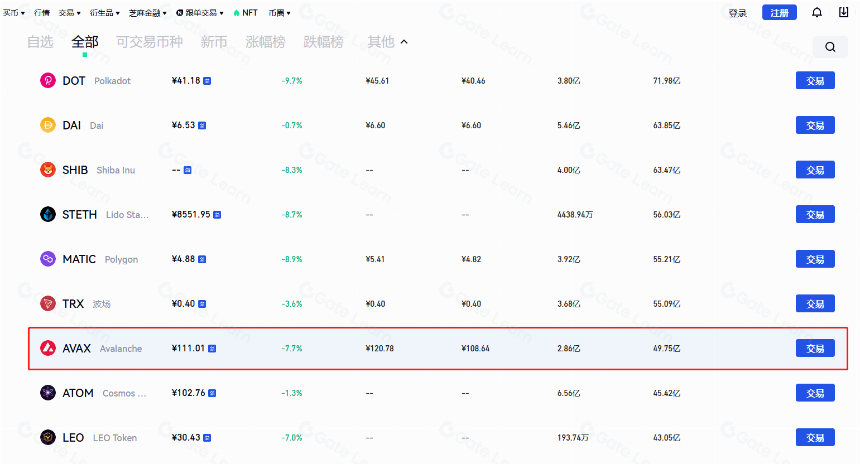Image resolution: width=860 pixels, height=464 pixels.
Task: Open the notification bell icon
Action: (817, 12)
